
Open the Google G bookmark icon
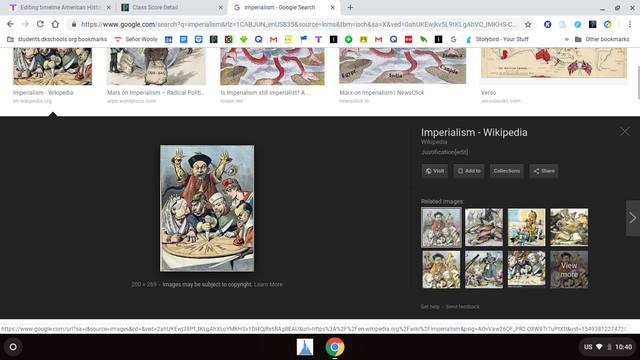453,40
